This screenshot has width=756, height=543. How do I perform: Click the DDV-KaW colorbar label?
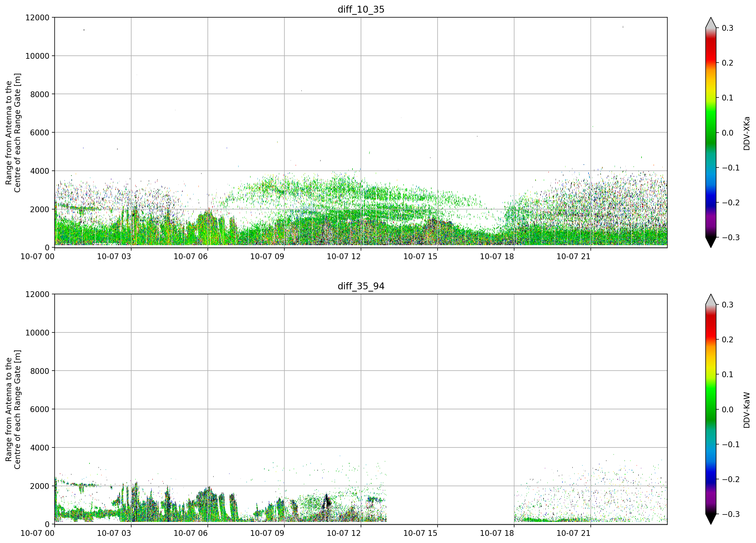tap(747, 410)
